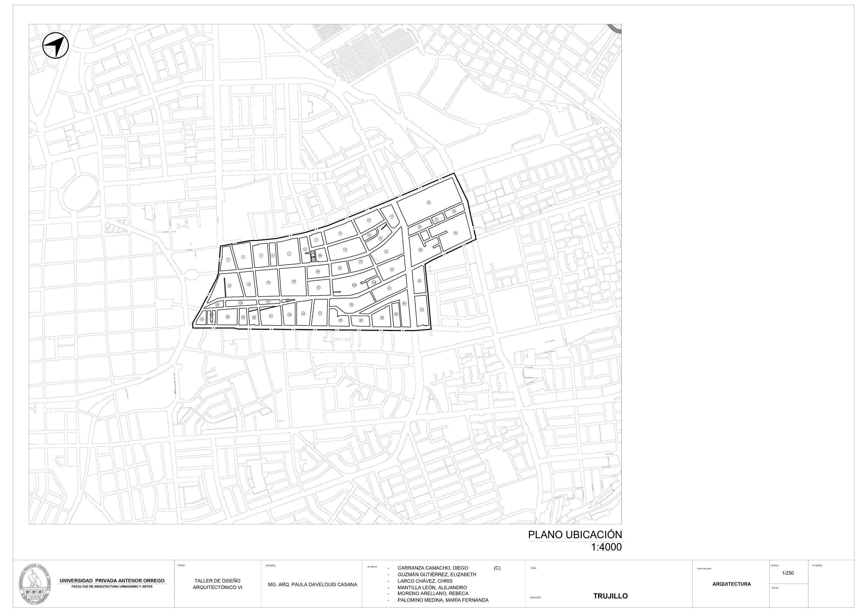Click block marker number 28
This screenshot has height=614, width=868.
294,281
